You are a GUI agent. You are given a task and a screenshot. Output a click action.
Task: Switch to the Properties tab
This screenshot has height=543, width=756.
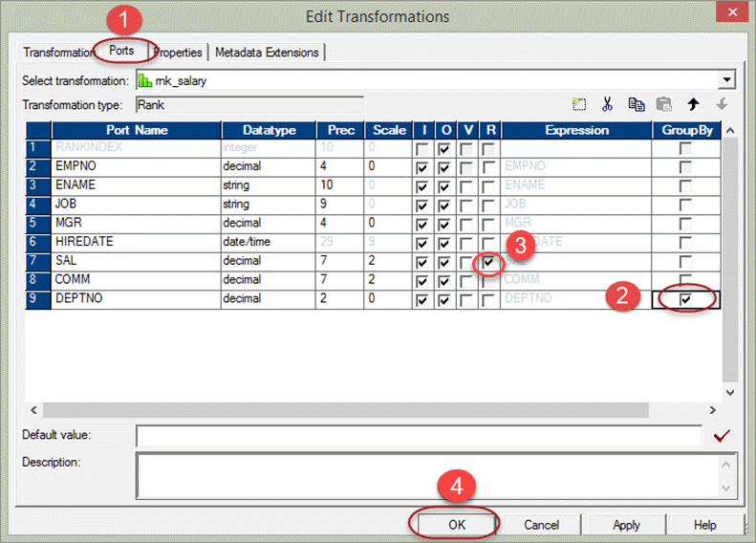point(180,52)
